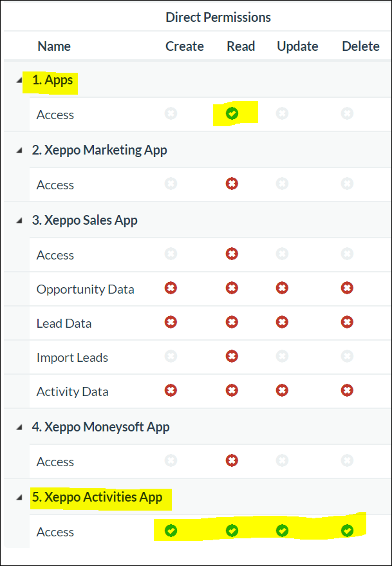392x566 pixels.
Task: Toggle Create permission for Lead Data
Action: 171,322
